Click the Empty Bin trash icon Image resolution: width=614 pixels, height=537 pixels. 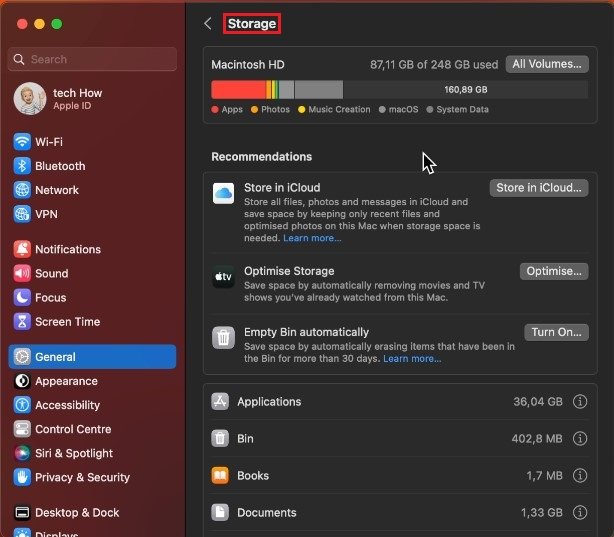pos(224,338)
